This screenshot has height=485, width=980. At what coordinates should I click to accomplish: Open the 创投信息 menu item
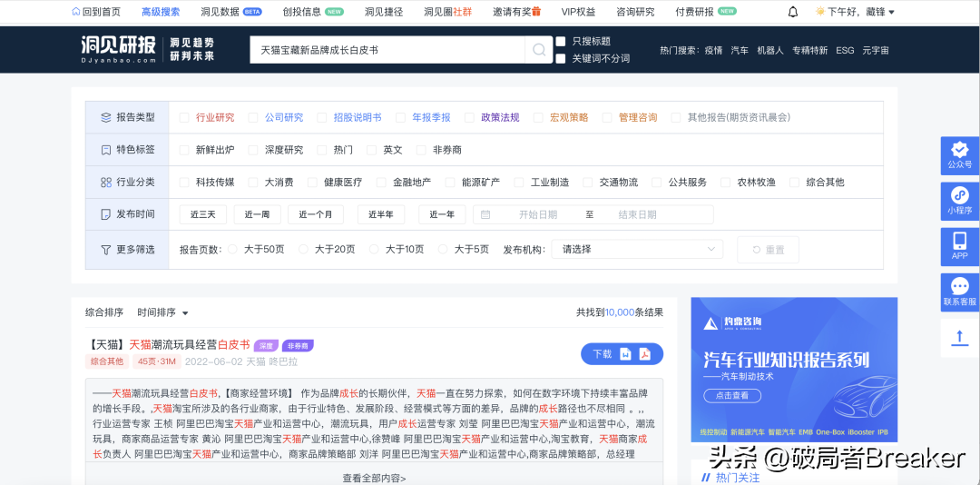pos(313,12)
